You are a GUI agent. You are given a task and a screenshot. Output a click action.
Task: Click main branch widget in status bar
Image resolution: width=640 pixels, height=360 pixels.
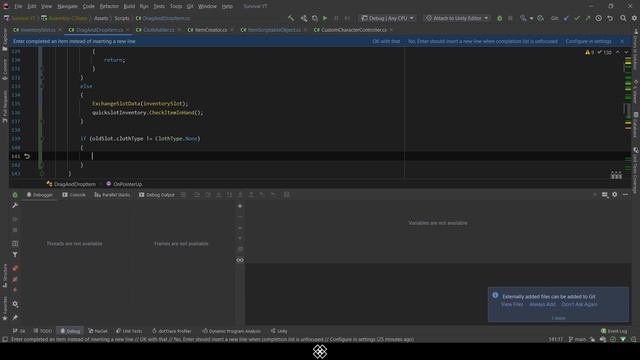pyautogui.click(x=577, y=339)
